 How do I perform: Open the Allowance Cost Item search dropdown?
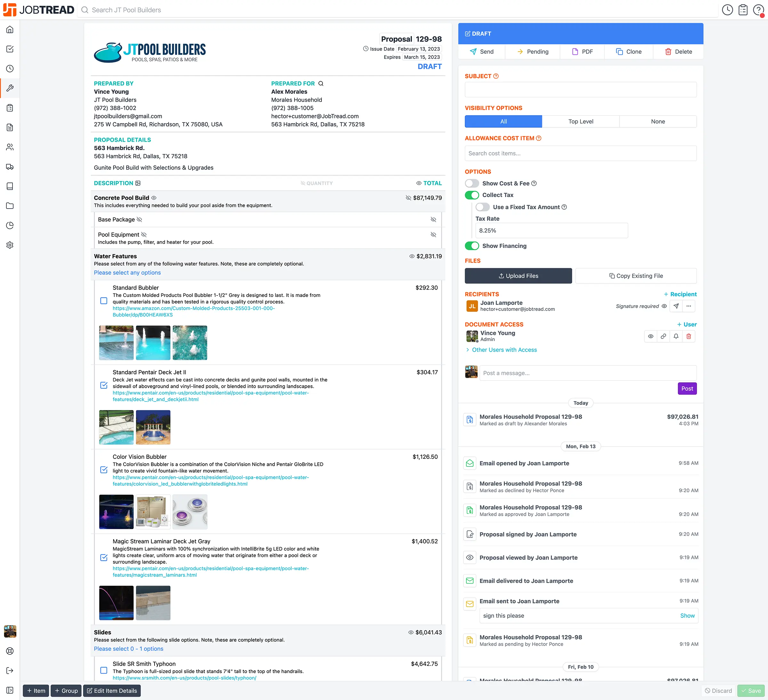580,154
